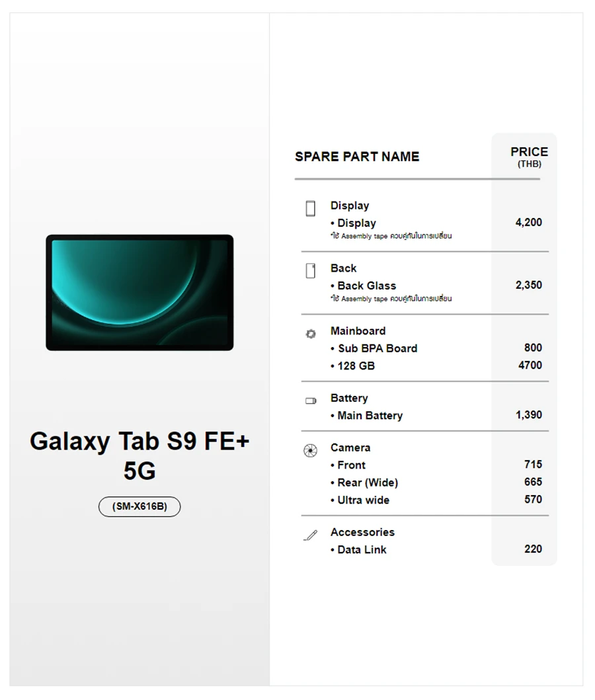Click the Battery category icon
The width and height of the screenshot is (595, 700).
(x=311, y=401)
